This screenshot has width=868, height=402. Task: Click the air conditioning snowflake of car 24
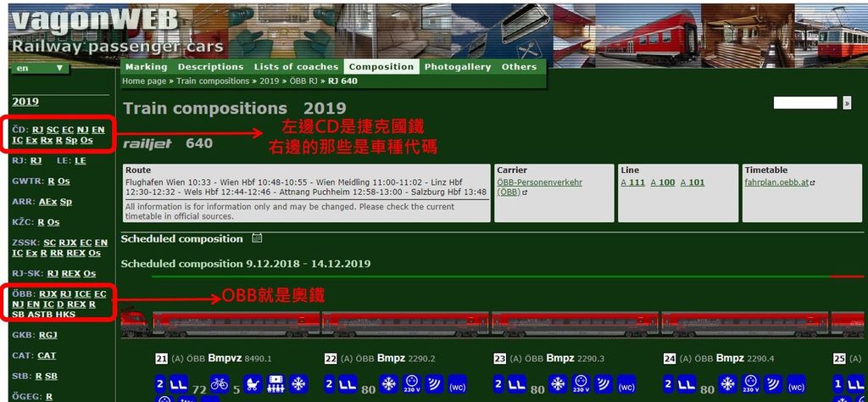pyautogui.click(x=728, y=383)
